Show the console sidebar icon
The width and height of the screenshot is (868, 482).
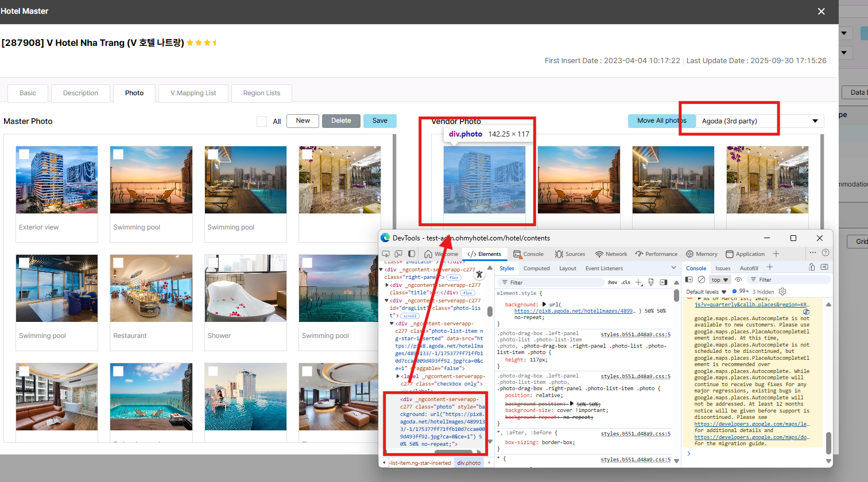689,280
